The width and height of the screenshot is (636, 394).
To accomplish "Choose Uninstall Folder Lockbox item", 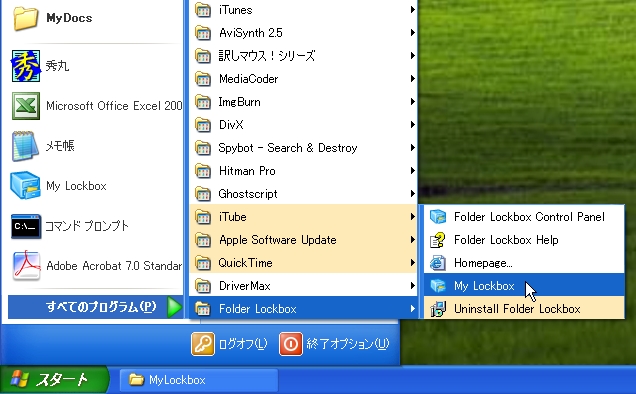I will point(524,309).
